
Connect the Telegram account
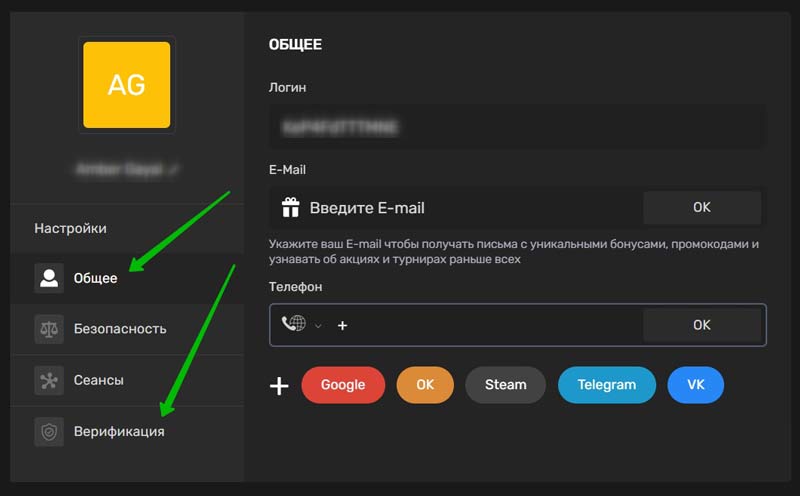(606, 385)
